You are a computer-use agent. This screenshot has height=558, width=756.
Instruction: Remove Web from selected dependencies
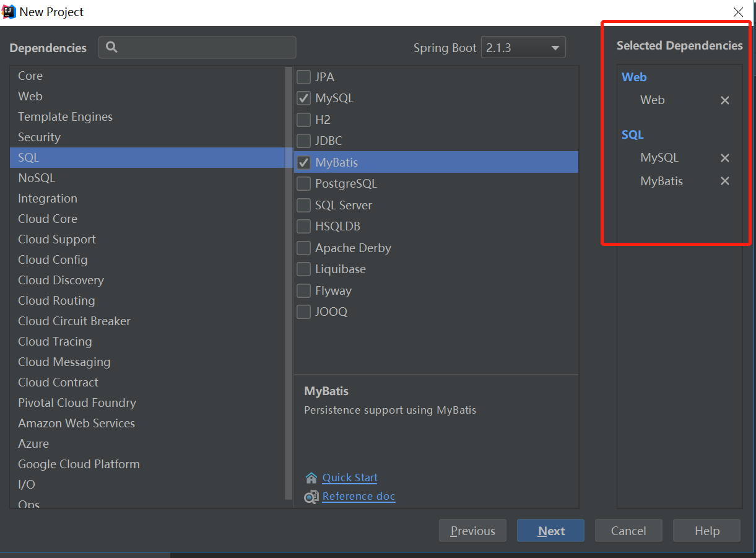[x=725, y=100]
